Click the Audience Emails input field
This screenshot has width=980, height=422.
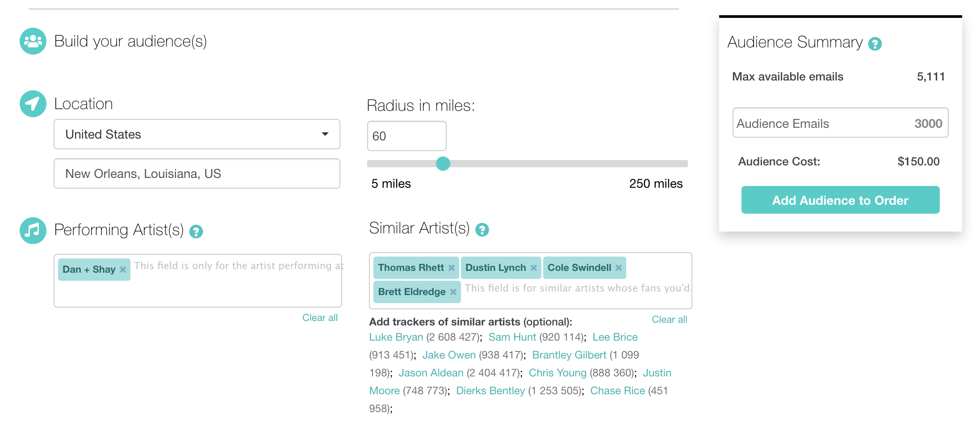[840, 123]
